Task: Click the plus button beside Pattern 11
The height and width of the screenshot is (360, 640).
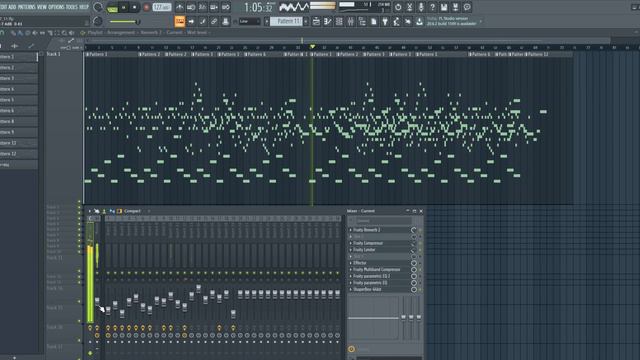Action: [307, 22]
